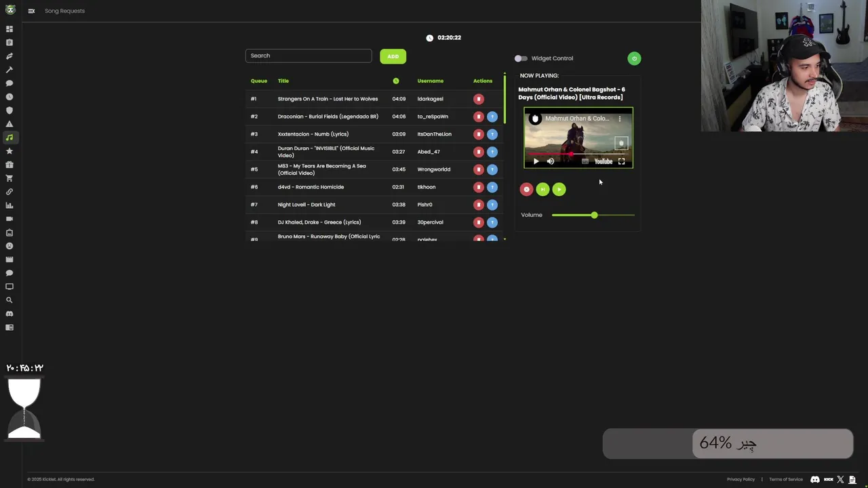868x488 pixels.
Task: Open the emoji face icon in sidebar
Action: pos(9,246)
